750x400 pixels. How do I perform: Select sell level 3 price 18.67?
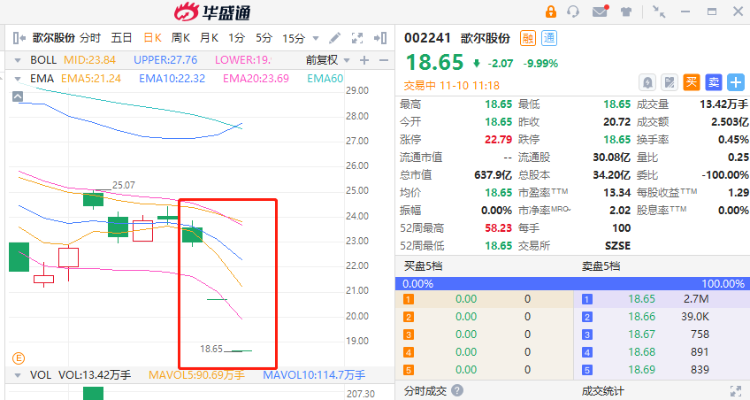(641, 334)
